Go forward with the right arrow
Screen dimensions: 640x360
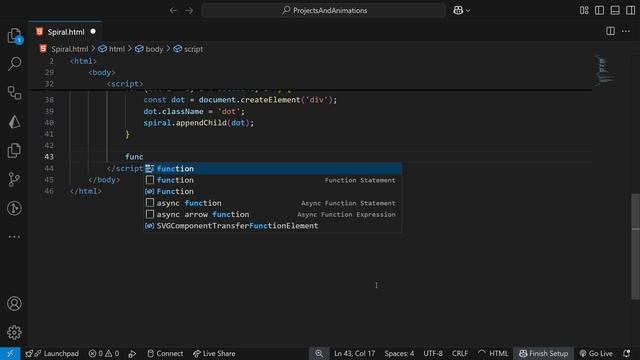coord(189,11)
